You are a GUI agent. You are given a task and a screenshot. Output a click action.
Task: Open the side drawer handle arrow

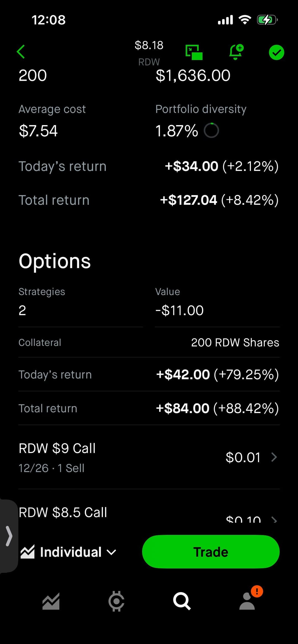pyautogui.click(x=9, y=536)
